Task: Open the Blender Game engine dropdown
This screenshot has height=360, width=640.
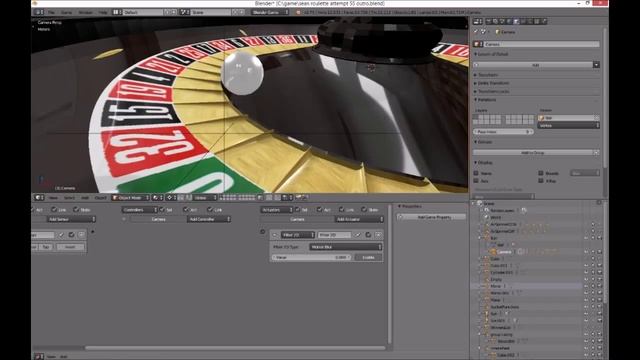Action: tap(270, 12)
